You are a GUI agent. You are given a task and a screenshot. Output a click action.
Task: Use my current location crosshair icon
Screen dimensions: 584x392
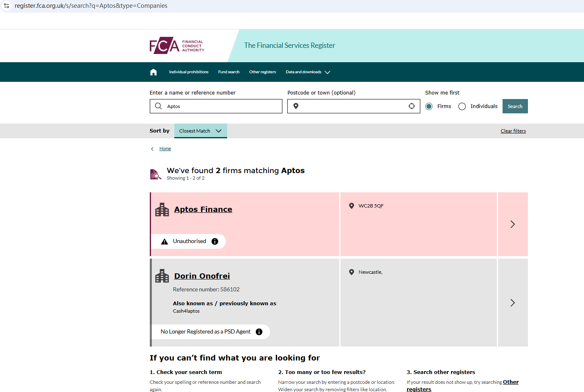pyautogui.click(x=412, y=106)
